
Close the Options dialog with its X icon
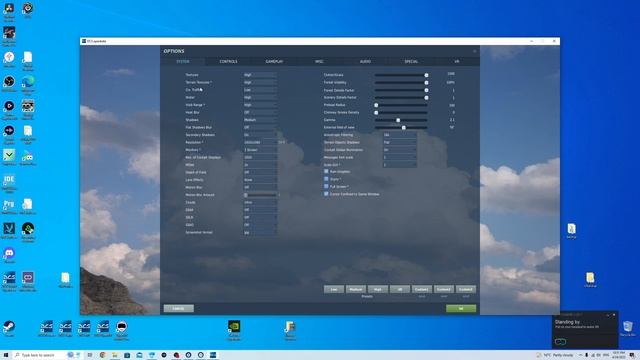click(474, 51)
